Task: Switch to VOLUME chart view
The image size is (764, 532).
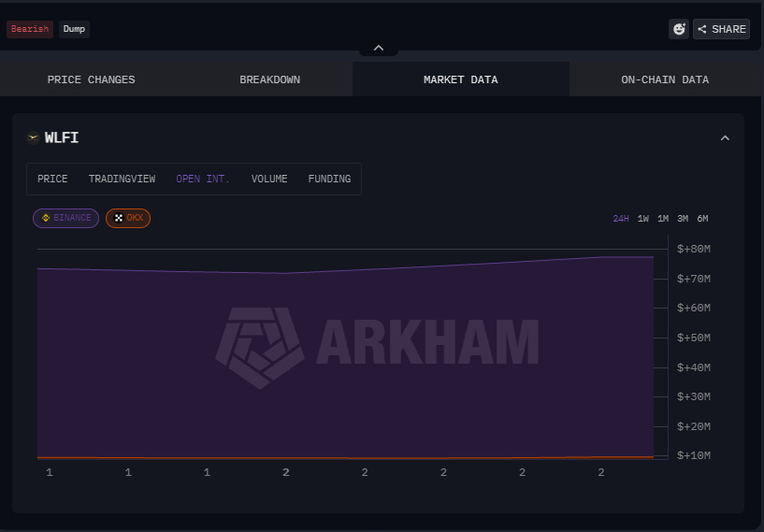Action: pos(269,179)
